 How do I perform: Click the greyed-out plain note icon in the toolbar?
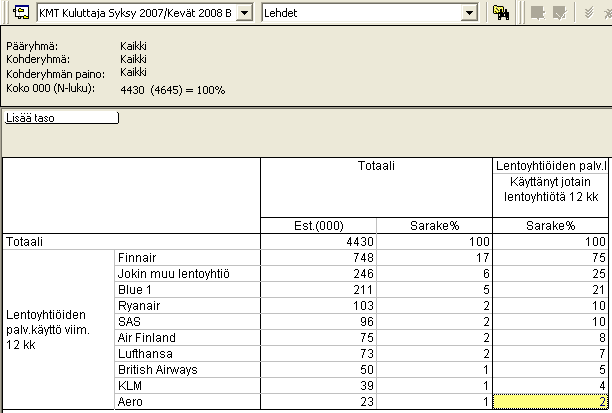(x=537, y=13)
